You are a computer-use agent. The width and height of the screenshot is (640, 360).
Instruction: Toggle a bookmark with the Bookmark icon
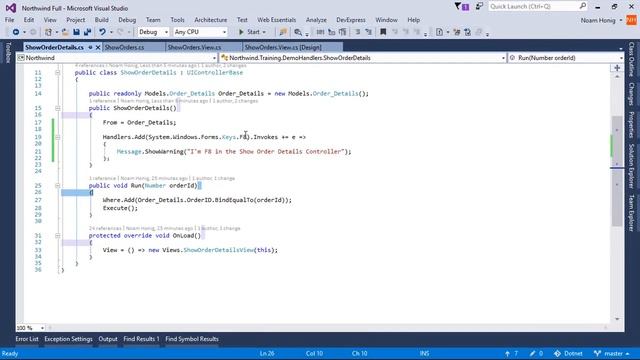pos(383,32)
